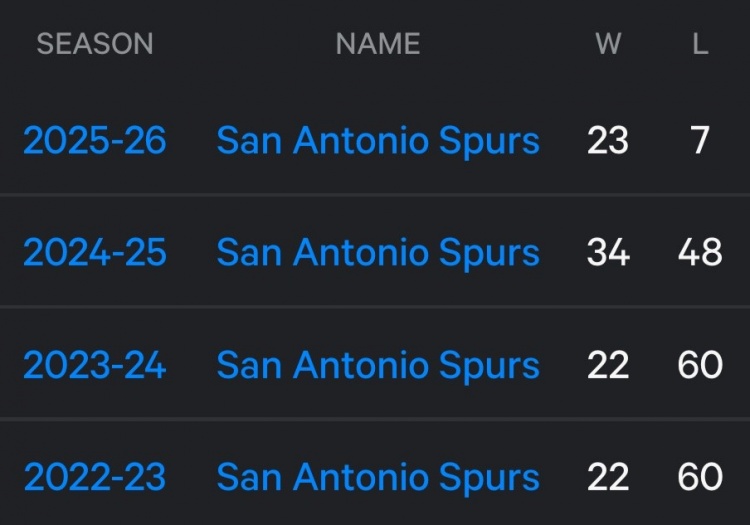Click the L column header
750x525 pixels.
click(700, 44)
